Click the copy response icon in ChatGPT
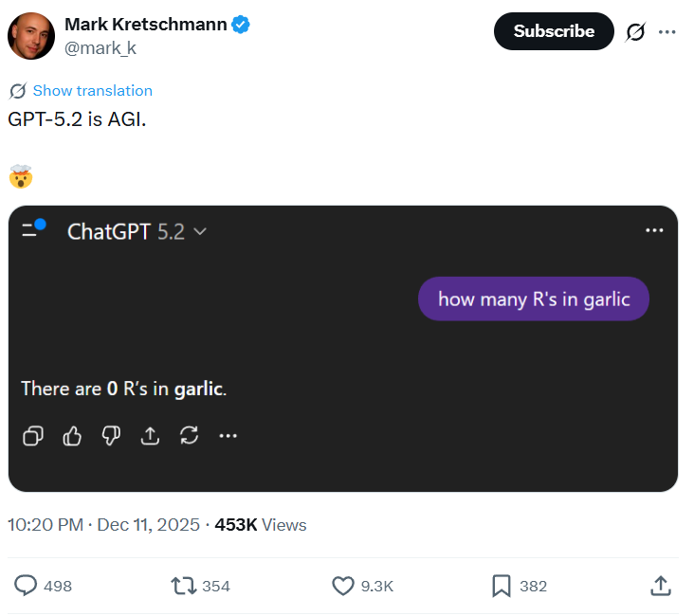The image size is (694, 616). coord(33,435)
